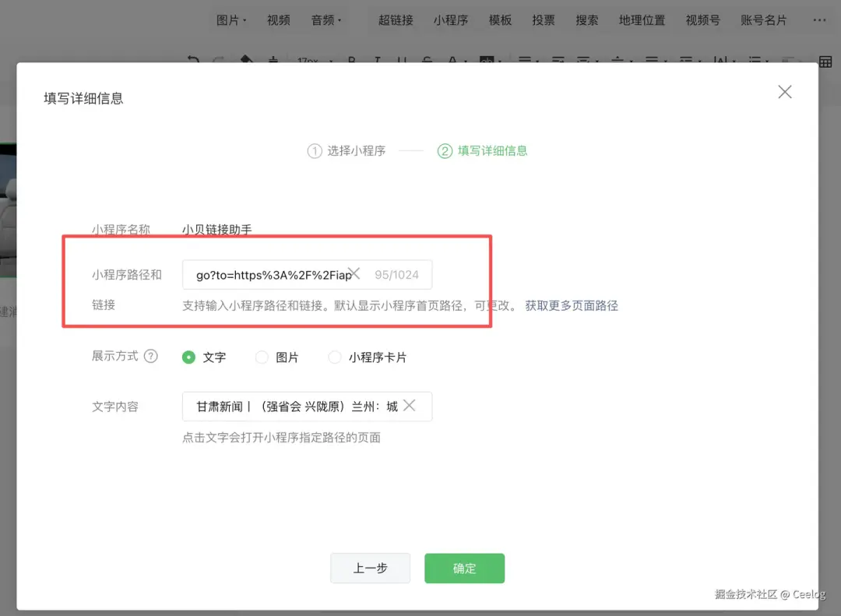The image size is (841, 616).
Task: Insert a table using the table icon
Action: pyautogui.click(x=825, y=61)
